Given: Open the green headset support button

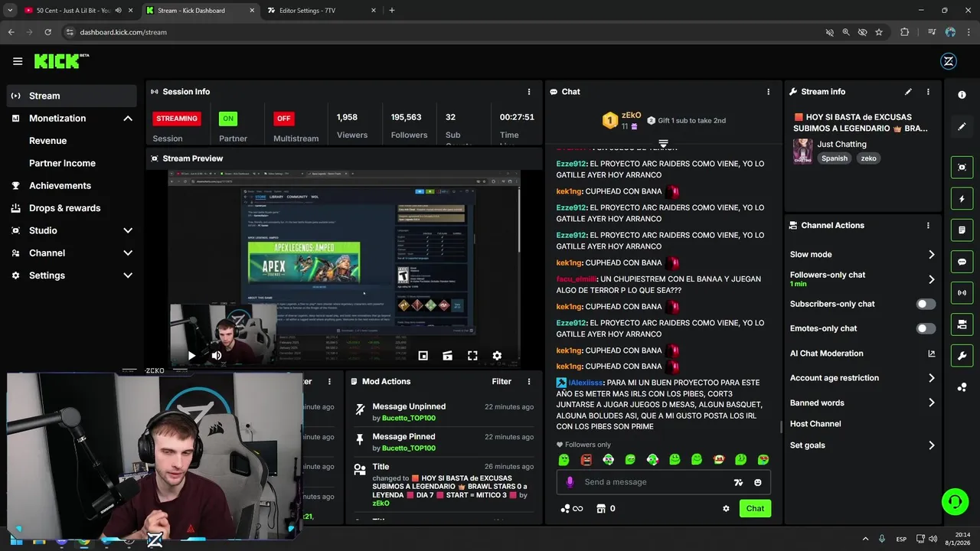Looking at the screenshot, I should pyautogui.click(x=955, y=502).
